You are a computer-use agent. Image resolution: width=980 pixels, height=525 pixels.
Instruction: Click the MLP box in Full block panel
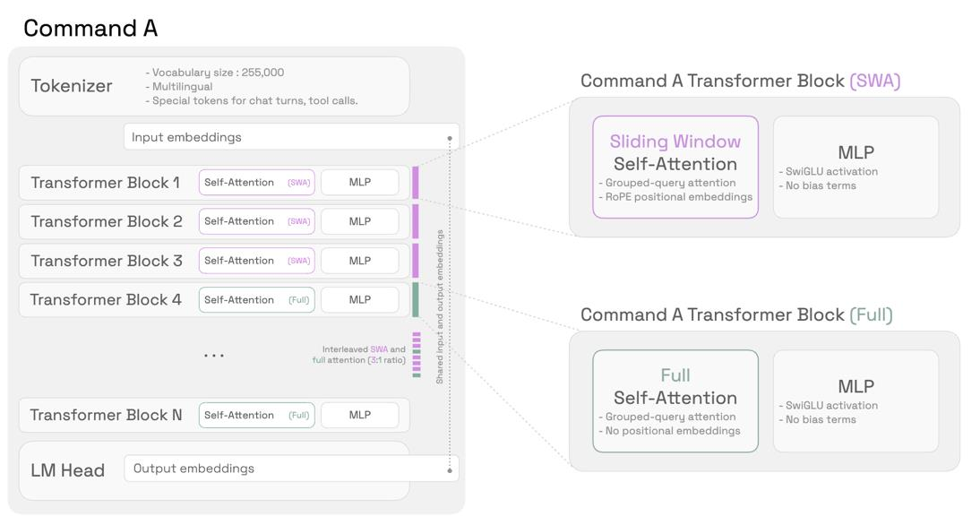[x=855, y=400]
